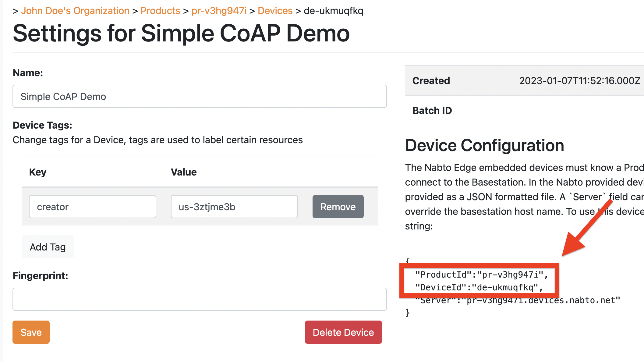Viewport: 644px width, 362px height.
Task: Click the empty Fingerprint field
Action: (200, 299)
